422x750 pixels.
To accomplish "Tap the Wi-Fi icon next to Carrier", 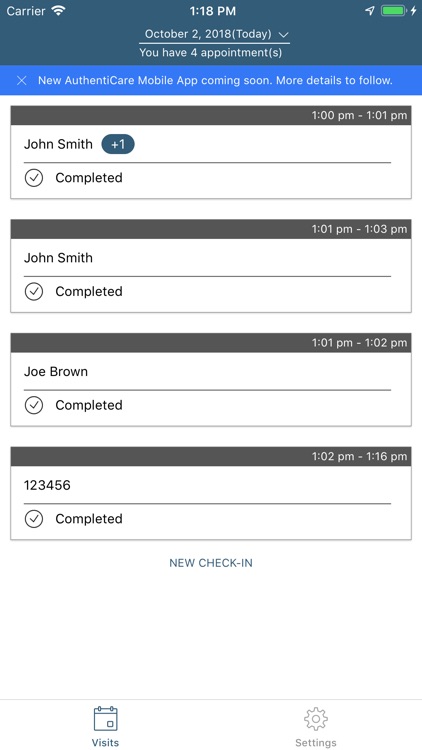I will coord(59,11).
